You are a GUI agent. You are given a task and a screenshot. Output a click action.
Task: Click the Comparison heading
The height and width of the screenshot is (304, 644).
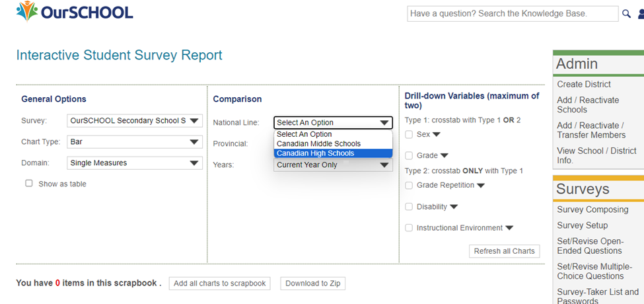237,99
